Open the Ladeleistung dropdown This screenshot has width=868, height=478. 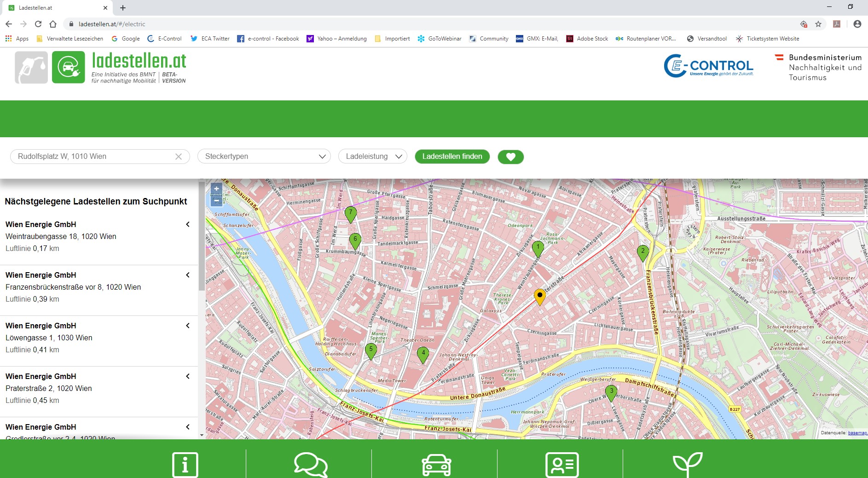click(373, 157)
